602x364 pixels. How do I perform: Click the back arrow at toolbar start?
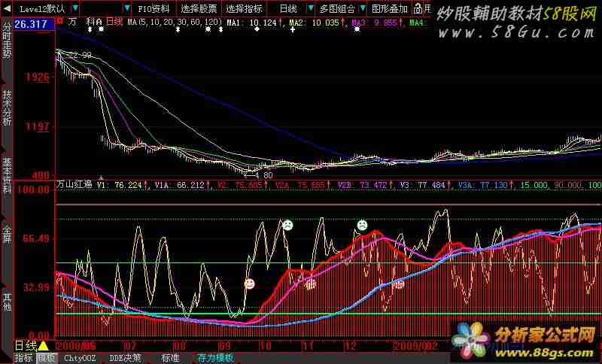[7, 8]
